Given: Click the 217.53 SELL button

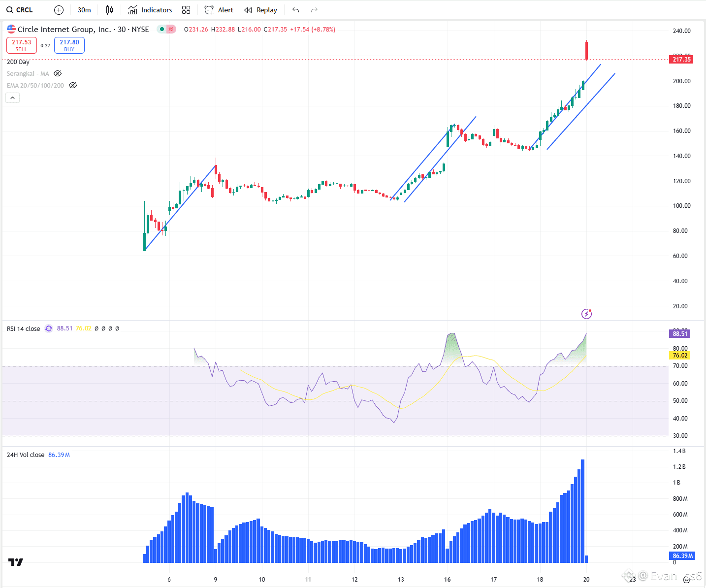Looking at the screenshot, I should click(x=22, y=45).
